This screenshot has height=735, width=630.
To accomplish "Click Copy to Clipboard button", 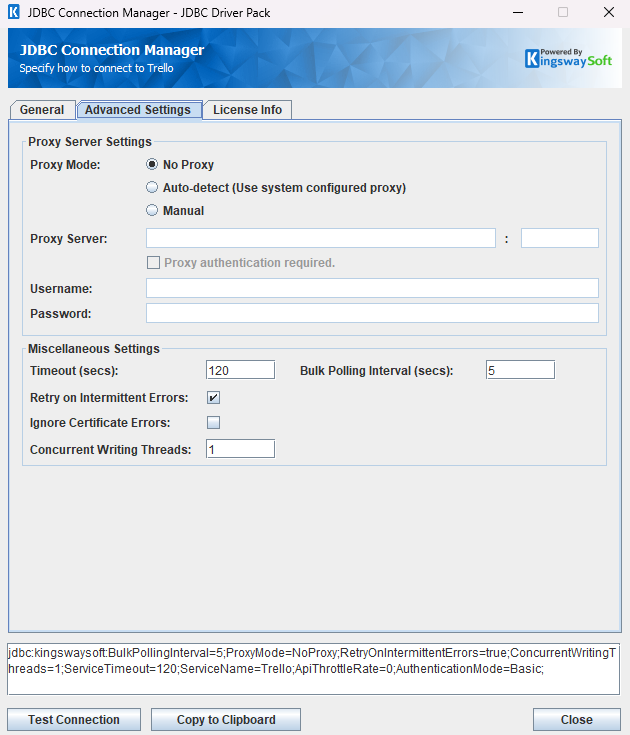I will pyautogui.click(x=226, y=720).
